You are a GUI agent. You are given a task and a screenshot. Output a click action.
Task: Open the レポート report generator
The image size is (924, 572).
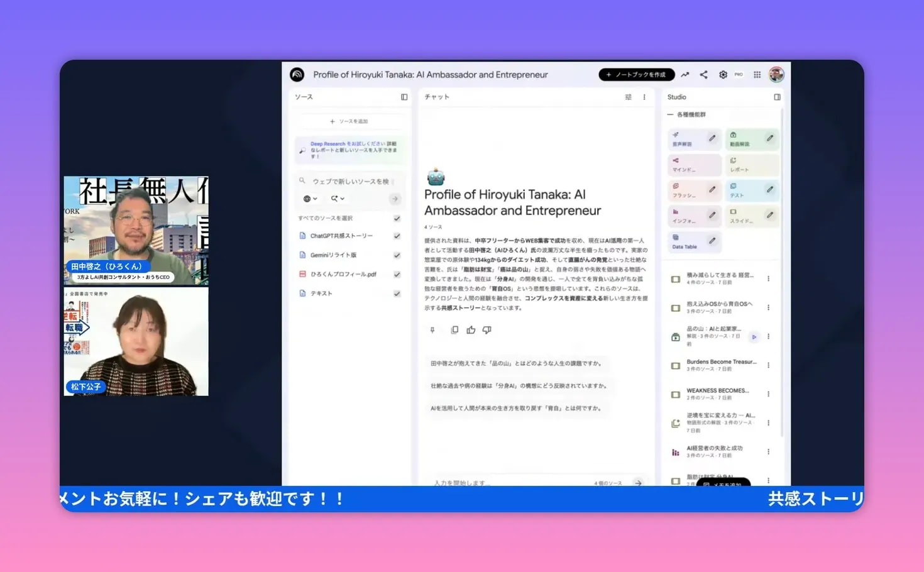(x=747, y=165)
